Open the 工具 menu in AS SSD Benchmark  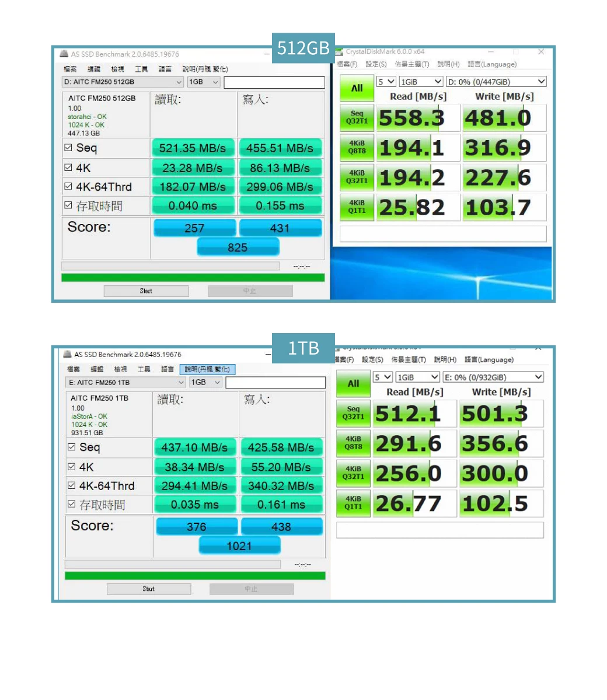pyautogui.click(x=141, y=69)
